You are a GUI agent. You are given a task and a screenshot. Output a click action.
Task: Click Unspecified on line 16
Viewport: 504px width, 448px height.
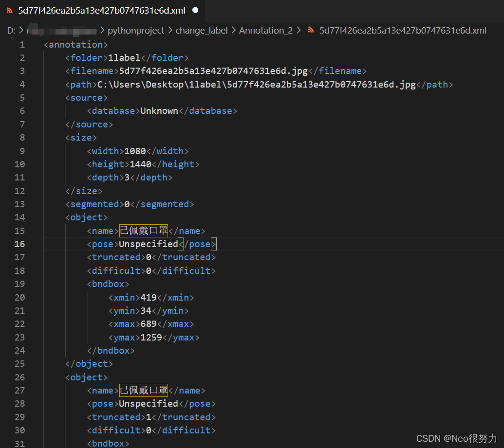pyautogui.click(x=149, y=244)
